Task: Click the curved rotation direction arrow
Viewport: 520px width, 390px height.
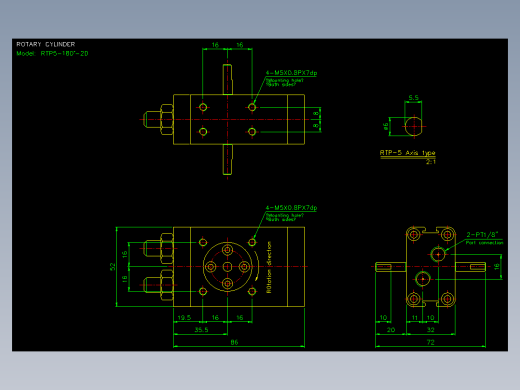Action: tap(256, 267)
